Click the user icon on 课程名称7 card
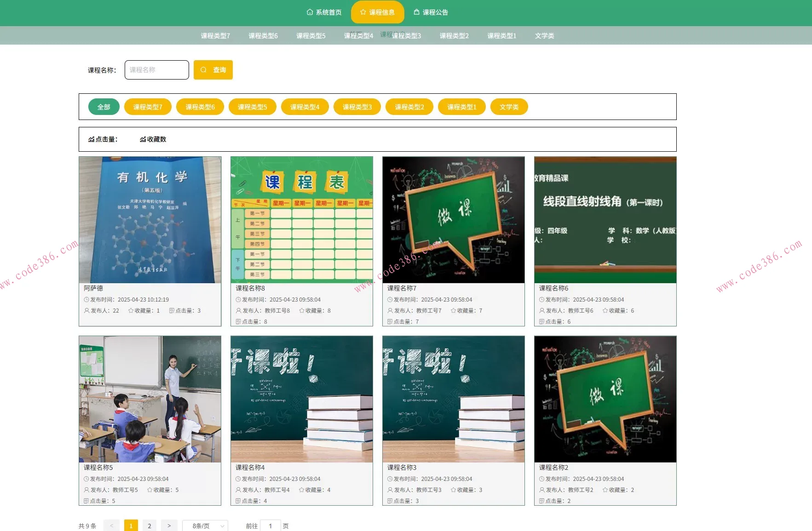 point(390,311)
